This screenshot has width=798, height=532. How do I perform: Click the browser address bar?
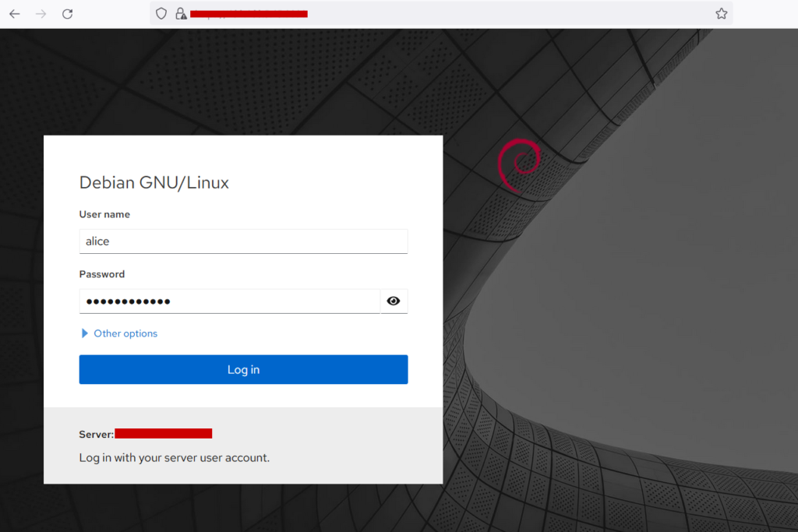442,14
